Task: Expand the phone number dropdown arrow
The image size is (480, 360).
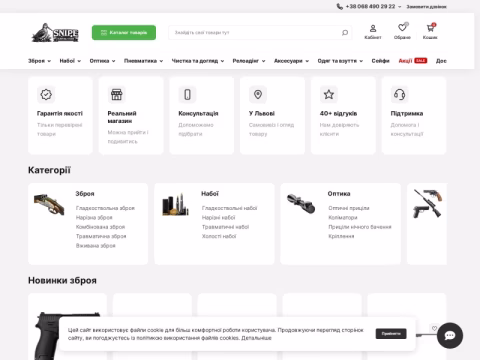Action: (x=399, y=7)
